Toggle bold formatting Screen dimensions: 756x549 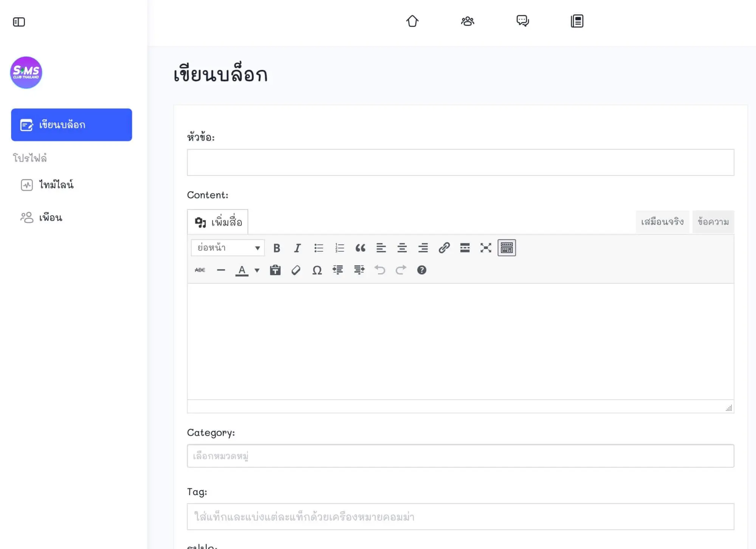point(277,248)
